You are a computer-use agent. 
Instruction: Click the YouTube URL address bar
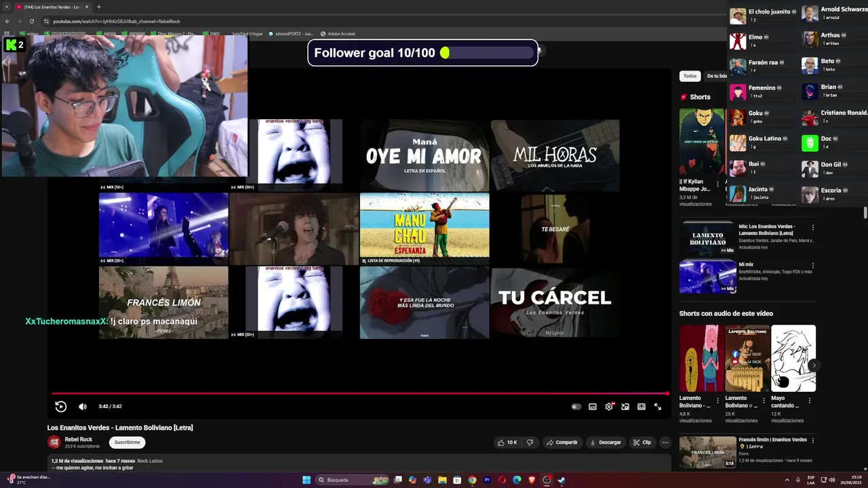pyautogui.click(x=116, y=21)
